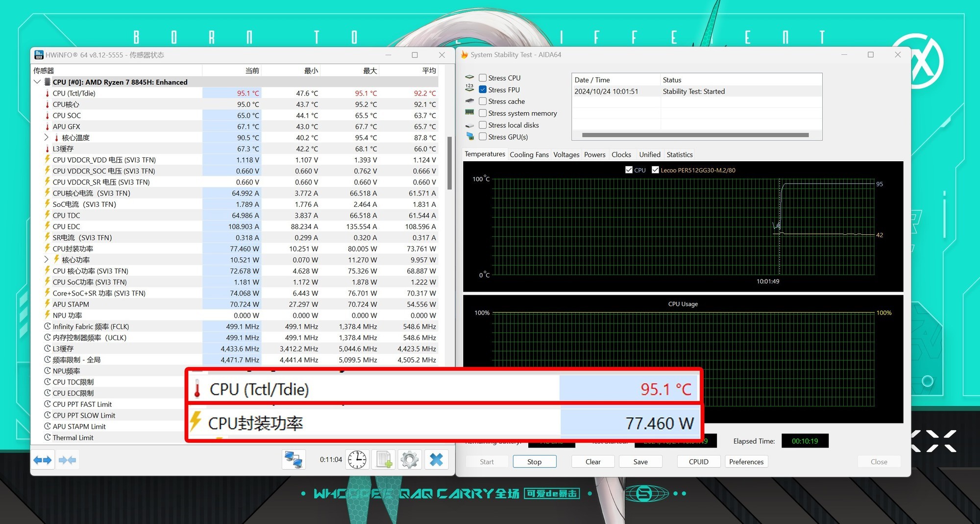Open Temperatures tab in AIDA64
The image size is (980, 524).
[485, 154]
